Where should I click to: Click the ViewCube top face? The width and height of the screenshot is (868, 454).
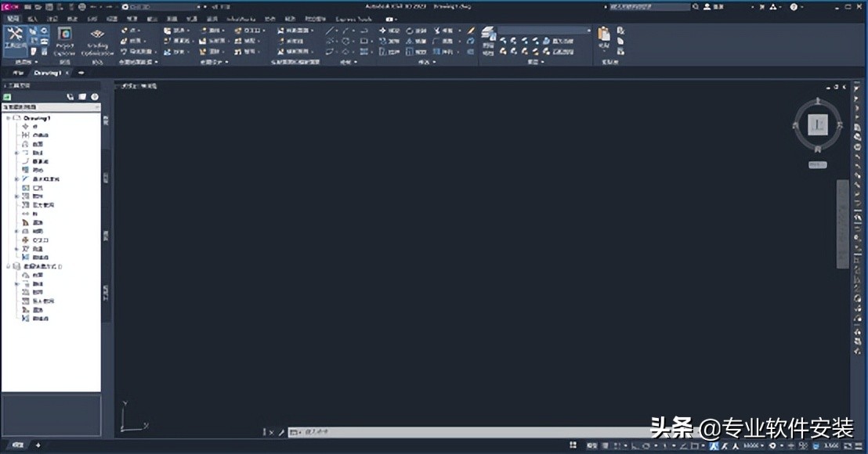(818, 124)
